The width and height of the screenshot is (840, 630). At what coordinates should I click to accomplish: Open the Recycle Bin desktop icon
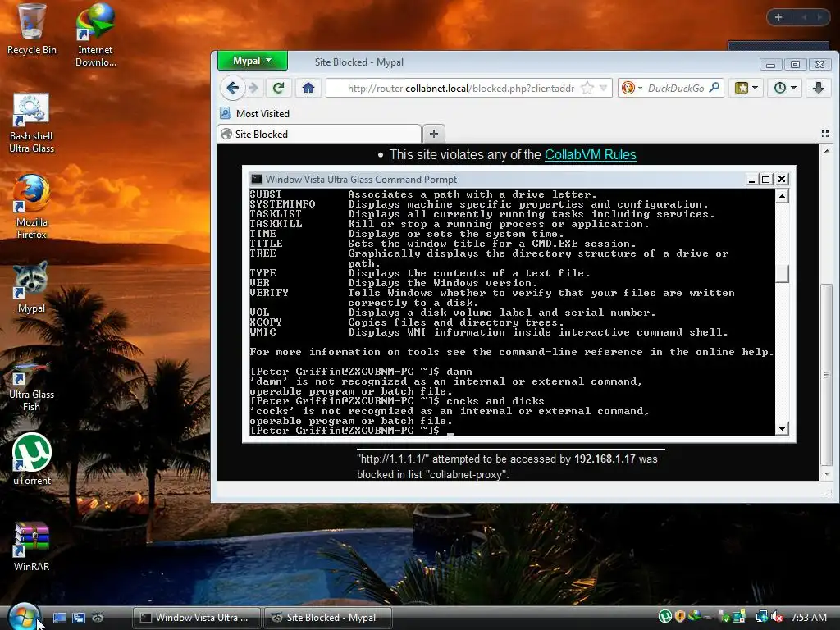(32, 30)
